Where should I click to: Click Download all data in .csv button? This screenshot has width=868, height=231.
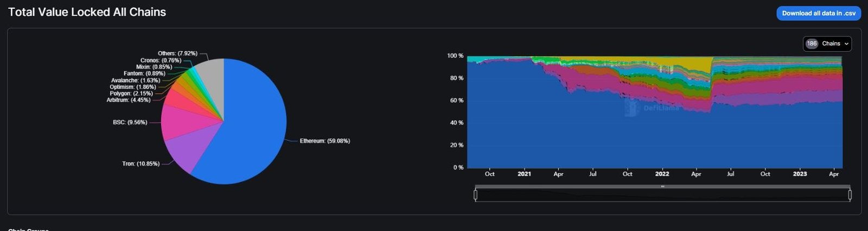[819, 13]
